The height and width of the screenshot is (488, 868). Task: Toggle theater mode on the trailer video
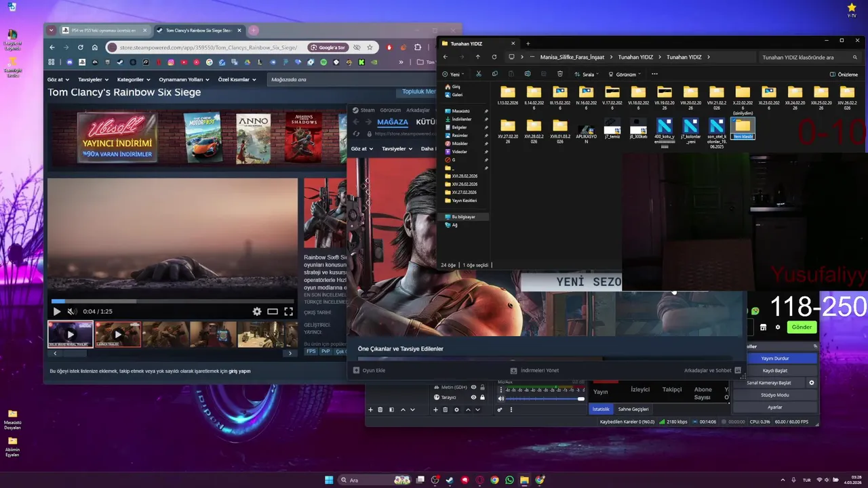click(273, 312)
